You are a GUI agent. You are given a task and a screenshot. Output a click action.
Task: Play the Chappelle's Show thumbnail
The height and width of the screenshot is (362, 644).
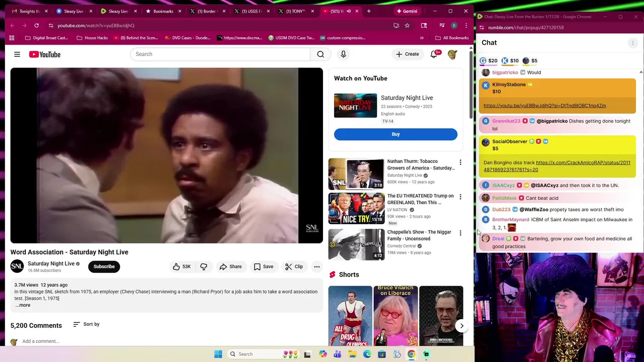click(356, 244)
